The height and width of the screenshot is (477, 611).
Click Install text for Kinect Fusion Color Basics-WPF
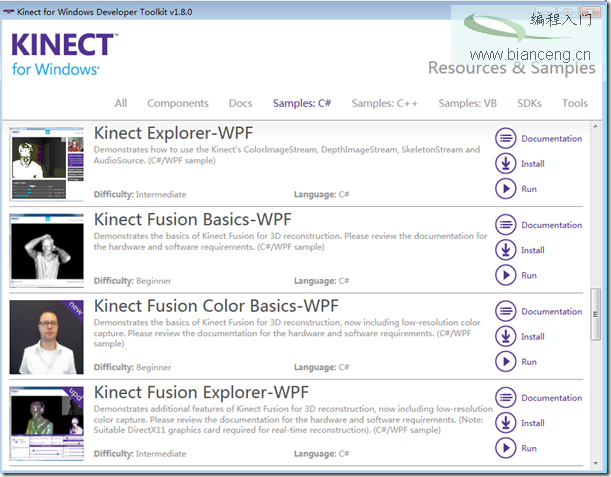coord(533,337)
